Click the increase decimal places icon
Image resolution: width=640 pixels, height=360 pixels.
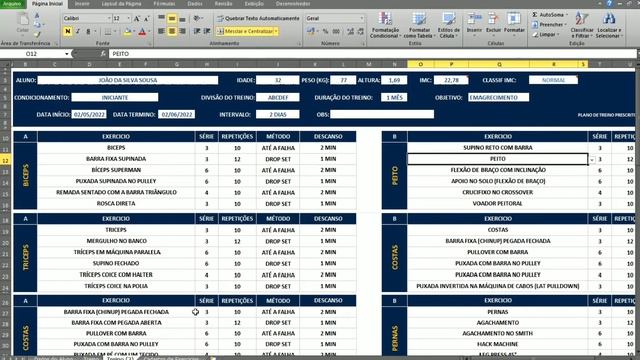point(351,31)
